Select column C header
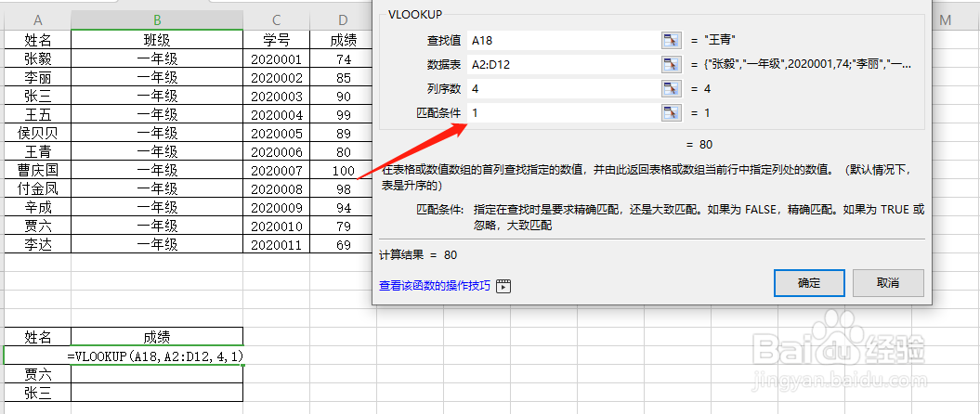The image size is (980, 414). 276,20
